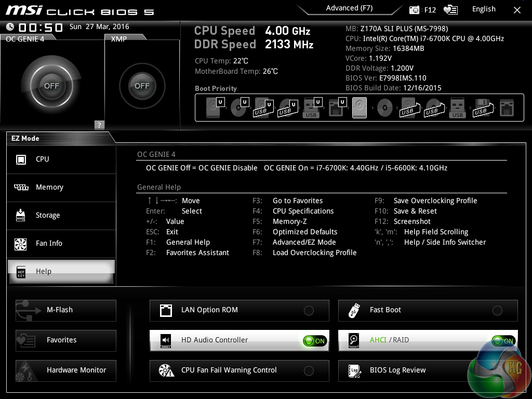Click the EZ Mode header label
Viewport: 532px width, 399px height.
[x=25, y=138]
